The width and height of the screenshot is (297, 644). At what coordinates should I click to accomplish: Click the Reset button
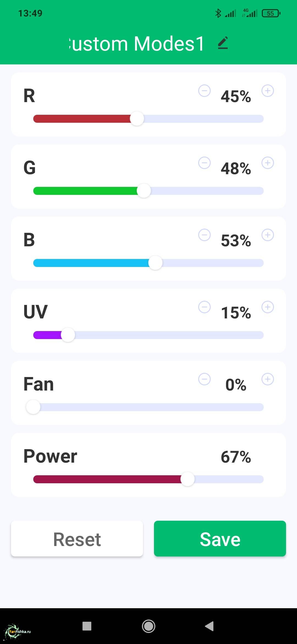tap(77, 539)
